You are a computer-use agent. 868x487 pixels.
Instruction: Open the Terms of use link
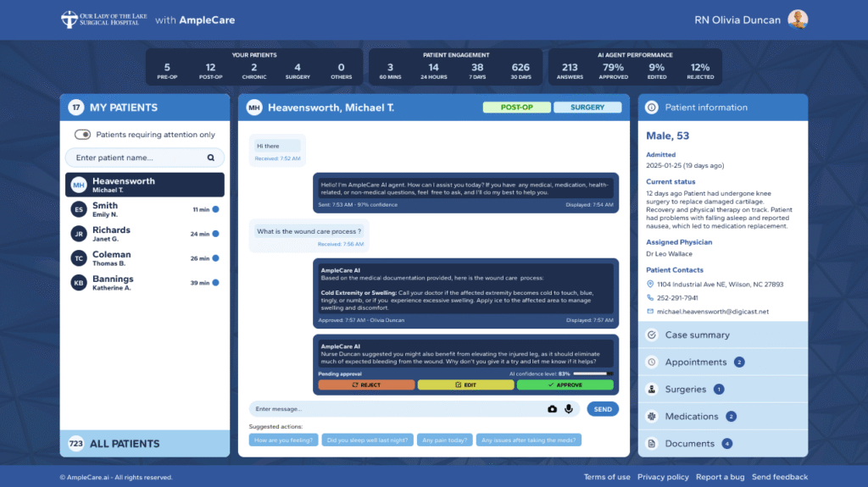pyautogui.click(x=607, y=477)
